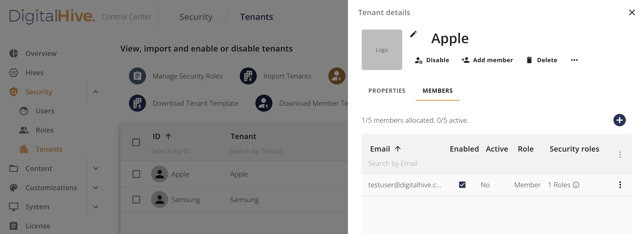Open members table column options menu
This screenshot has width=644, height=234.
[620, 155]
